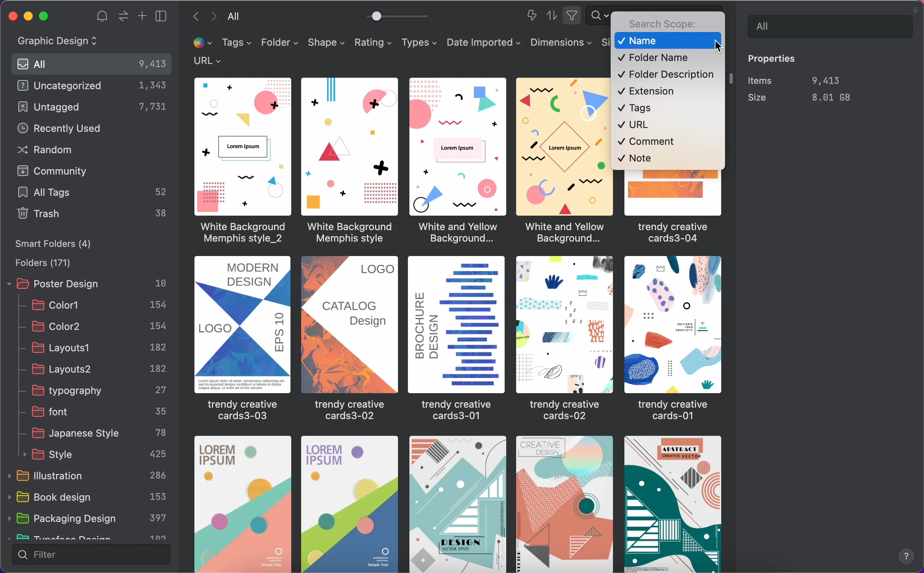The width and height of the screenshot is (924, 573).
Task: Open the Dimensions filter dropdown
Action: [561, 43]
